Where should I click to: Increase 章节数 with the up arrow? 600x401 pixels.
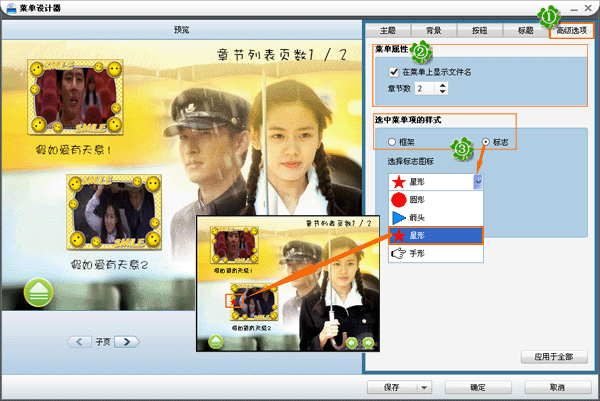pos(443,85)
